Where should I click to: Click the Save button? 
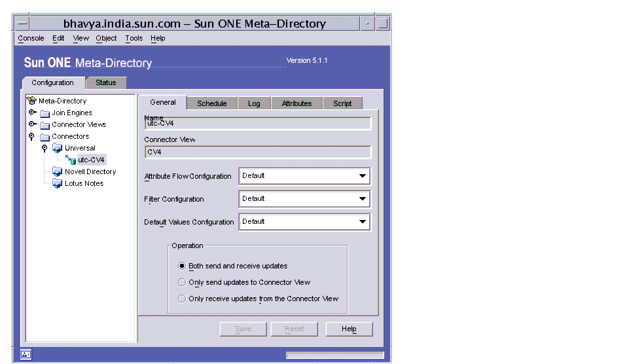(x=243, y=329)
